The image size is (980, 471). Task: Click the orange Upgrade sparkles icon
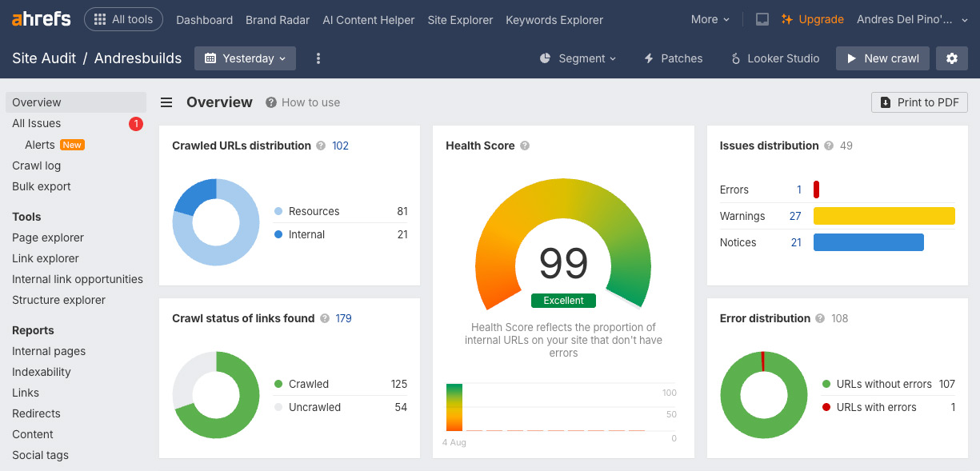(787, 19)
